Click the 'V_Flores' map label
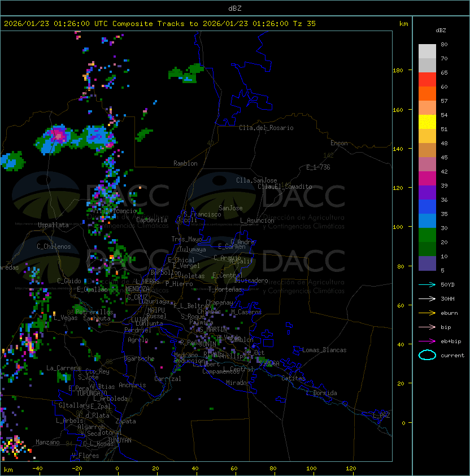 point(85,456)
